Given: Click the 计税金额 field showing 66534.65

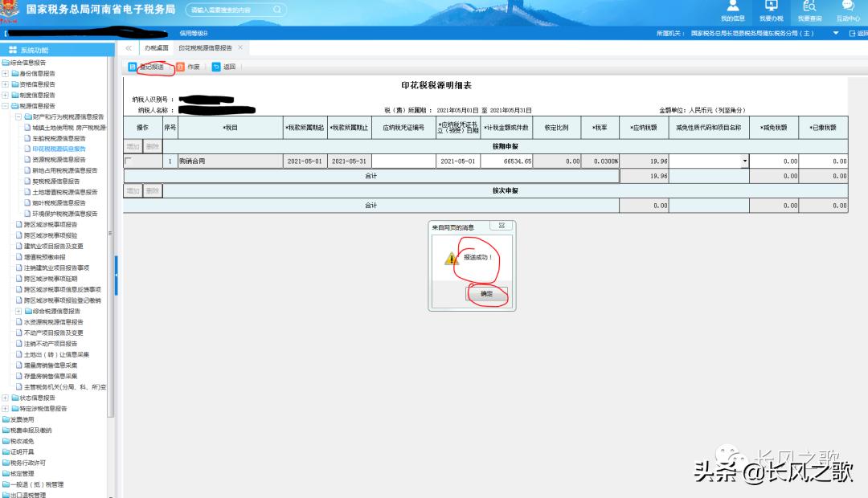Looking at the screenshot, I should point(506,161).
